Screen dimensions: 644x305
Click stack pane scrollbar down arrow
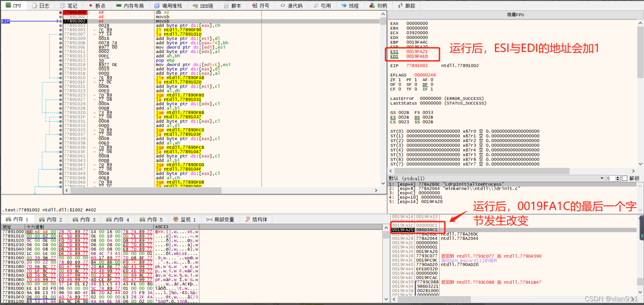pos(641,292)
